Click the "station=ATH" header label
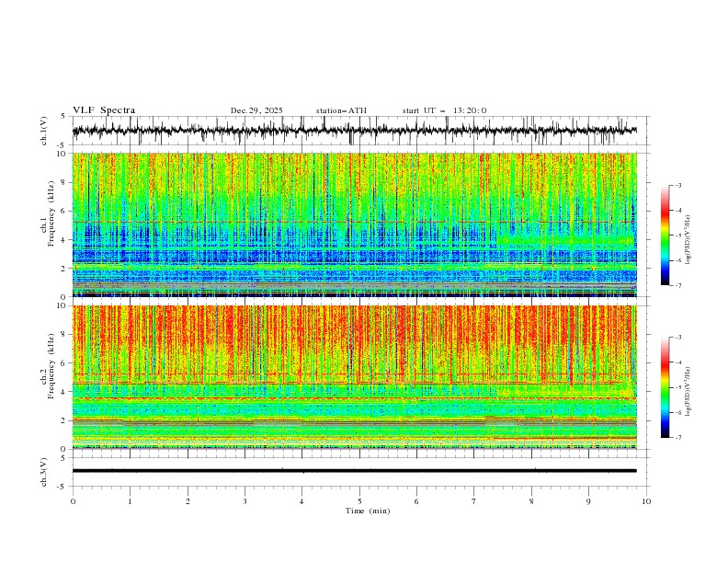The image size is (728, 563). pos(341,110)
